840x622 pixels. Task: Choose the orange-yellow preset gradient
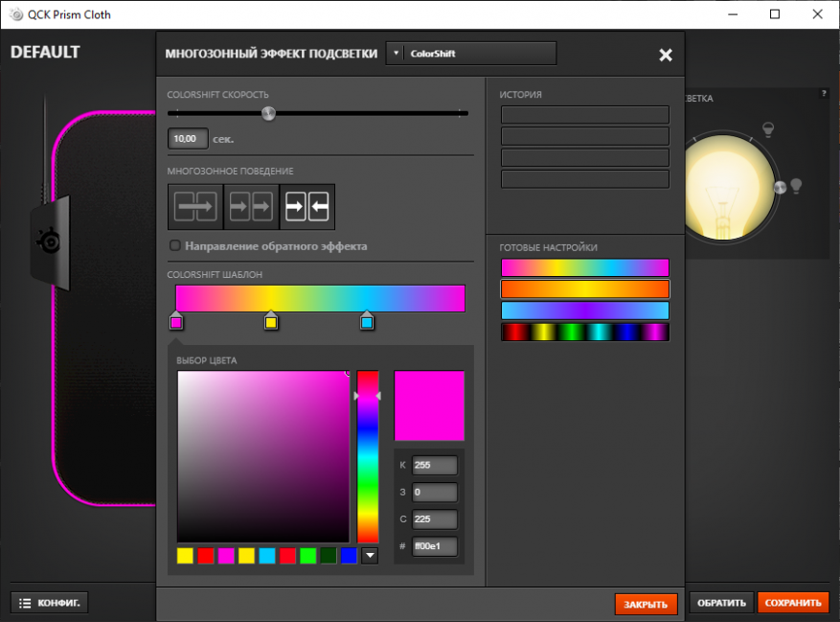pos(585,289)
